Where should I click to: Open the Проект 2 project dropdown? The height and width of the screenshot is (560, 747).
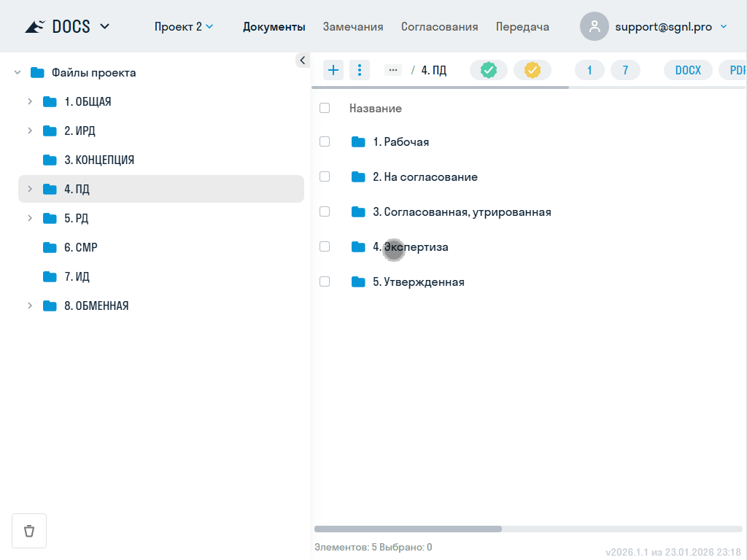click(184, 27)
